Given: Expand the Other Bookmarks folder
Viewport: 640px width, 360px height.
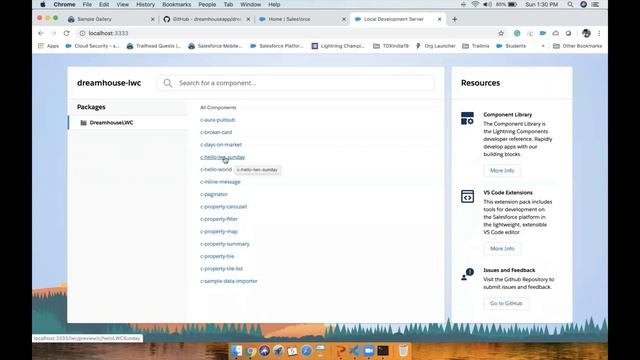Looking at the screenshot, I should 577,46.
